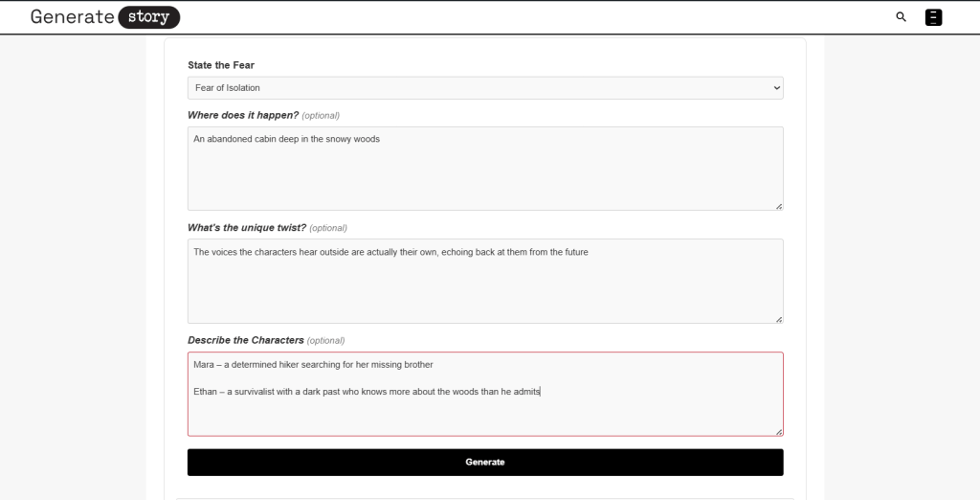Click the "Where does it happen?" label
This screenshot has width=980, height=500.
tap(243, 115)
